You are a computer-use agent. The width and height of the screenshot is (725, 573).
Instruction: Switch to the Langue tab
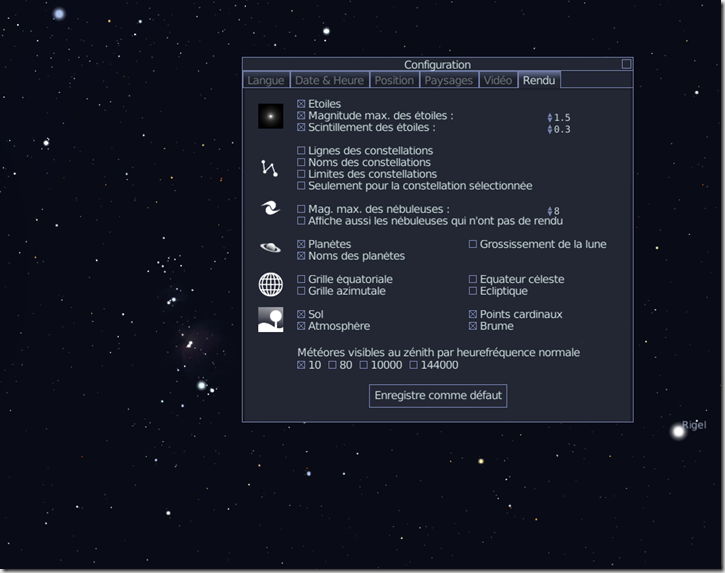266,80
